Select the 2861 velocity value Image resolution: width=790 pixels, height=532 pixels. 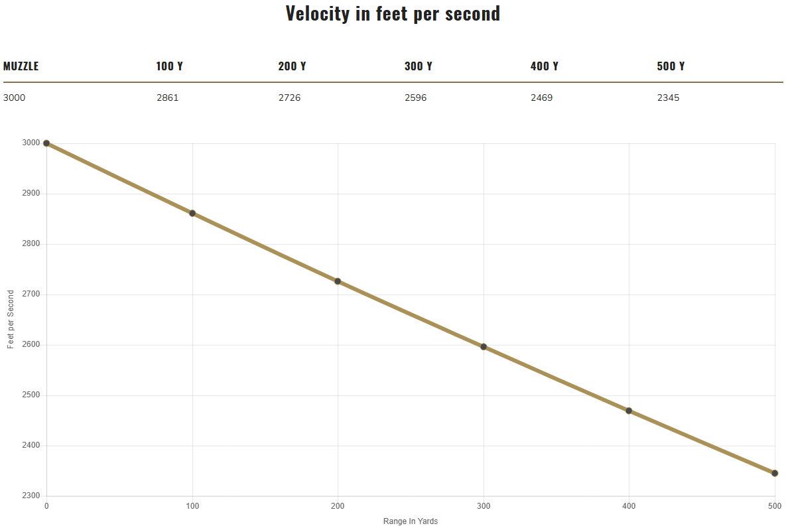168,98
